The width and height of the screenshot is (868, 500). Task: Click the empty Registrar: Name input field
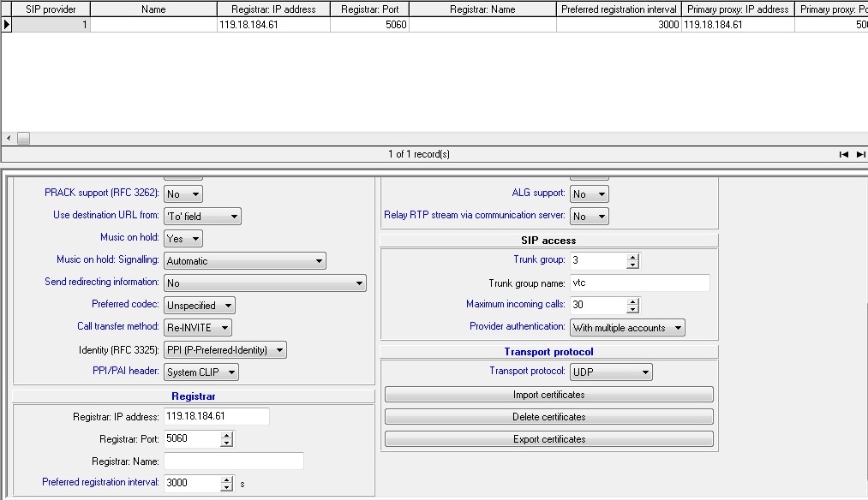coord(234,461)
